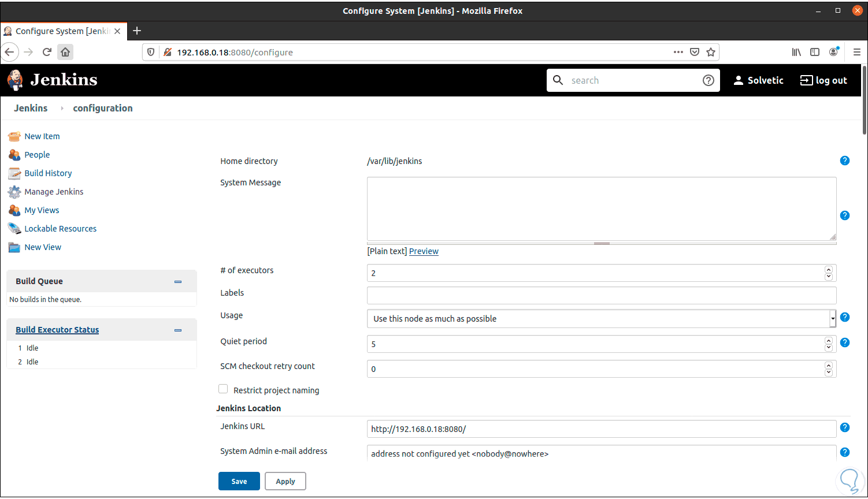The height and width of the screenshot is (499, 868).
Task: Open Firefox hamburger application menu
Action: pos(857,52)
